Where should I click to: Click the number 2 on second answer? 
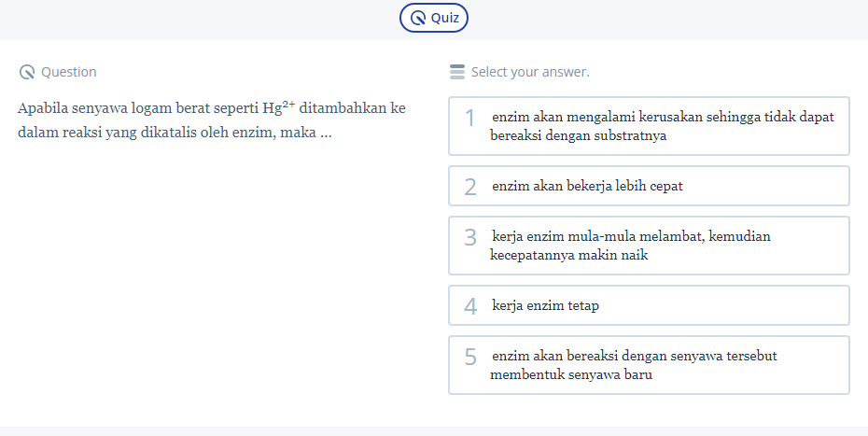point(470,187)
